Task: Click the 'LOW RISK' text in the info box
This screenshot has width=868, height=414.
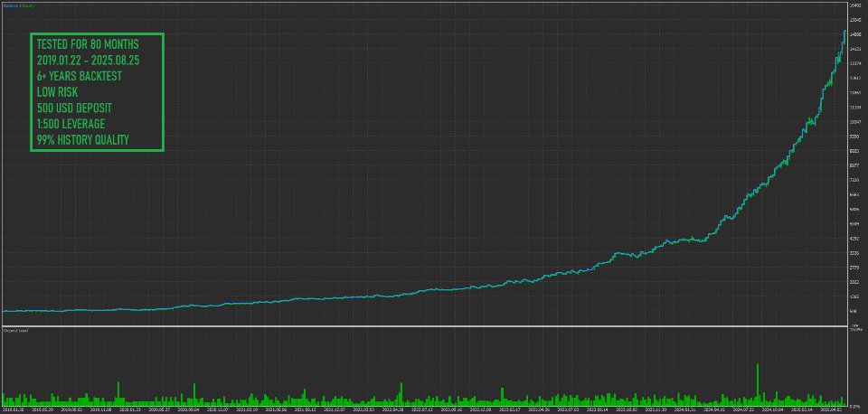Action: click(x=57, y=92)
